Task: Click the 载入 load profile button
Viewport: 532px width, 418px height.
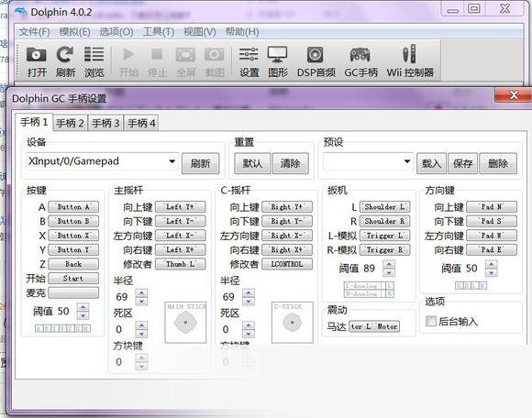Action: (431, 163)
